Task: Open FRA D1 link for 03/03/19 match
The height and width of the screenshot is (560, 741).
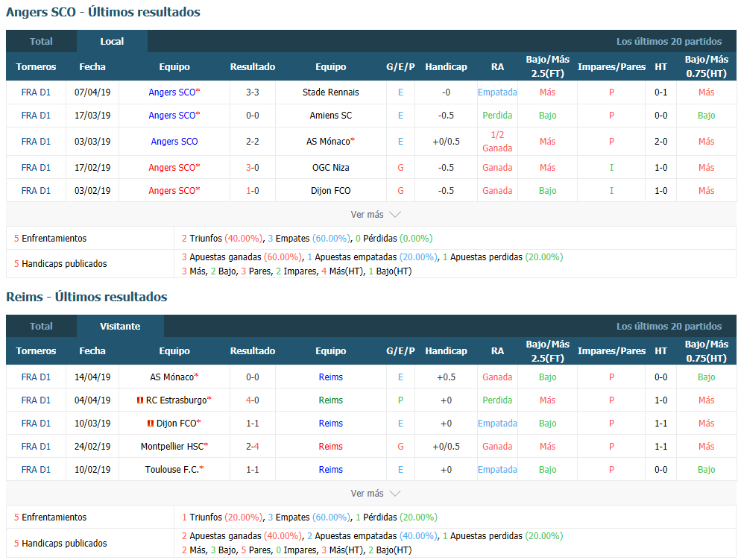Action: tap(36, 141)
